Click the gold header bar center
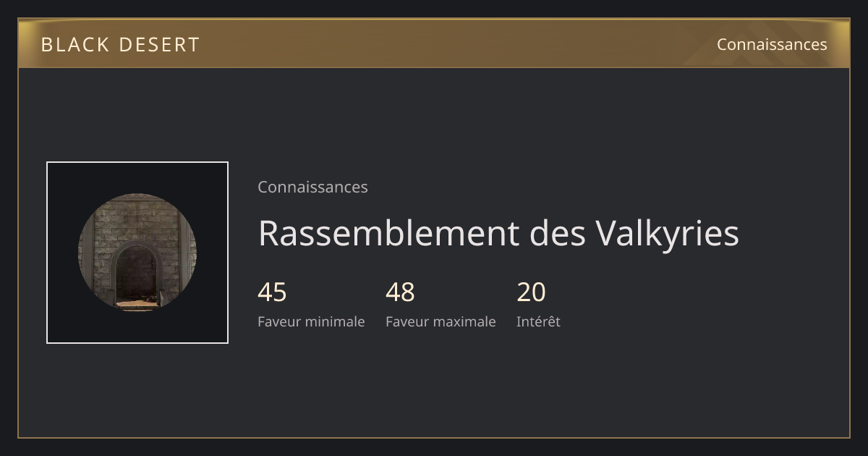 [x=434, y=43]
